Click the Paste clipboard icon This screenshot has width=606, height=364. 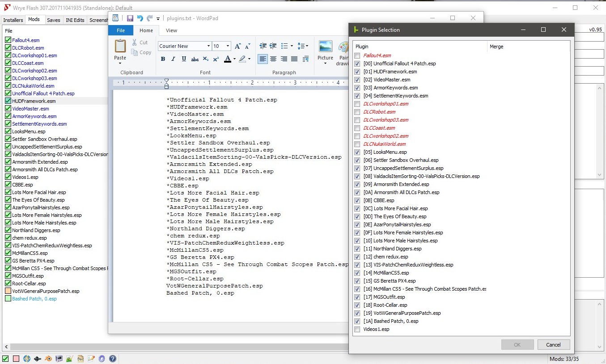click(120, 47)
